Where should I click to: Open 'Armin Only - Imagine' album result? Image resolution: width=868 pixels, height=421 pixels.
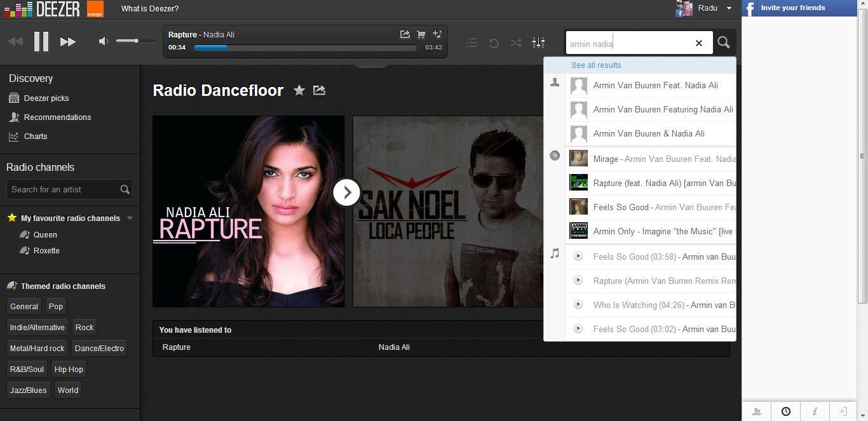coord(651,231)
